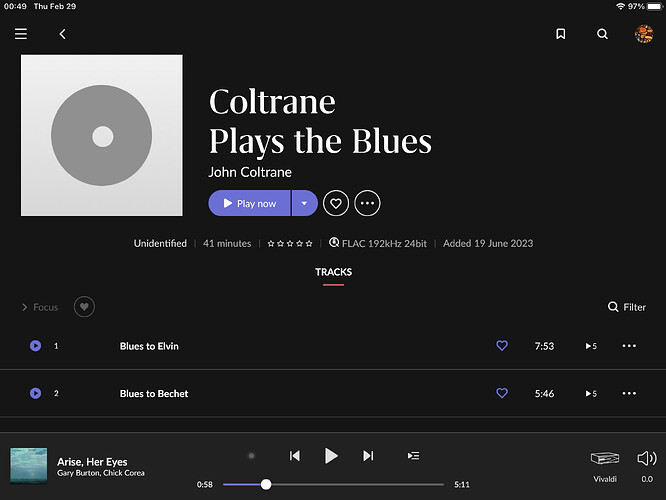Open more options for Blues to Elvin
This screenshot has width=666, height=500.
629,346
